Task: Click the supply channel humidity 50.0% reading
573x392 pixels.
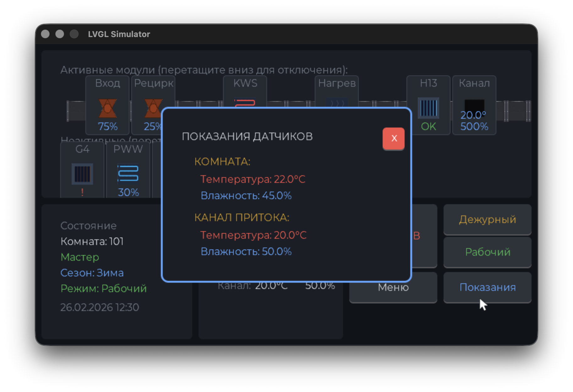Action: point(246,252)
